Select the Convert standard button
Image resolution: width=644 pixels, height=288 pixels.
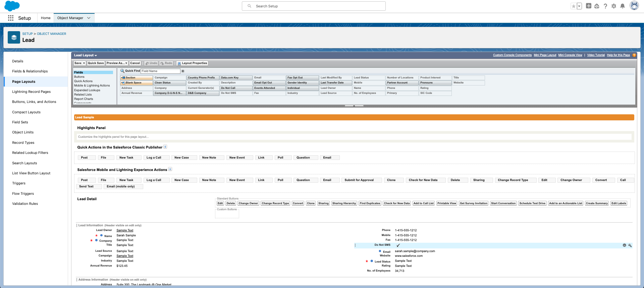[298, 204]
